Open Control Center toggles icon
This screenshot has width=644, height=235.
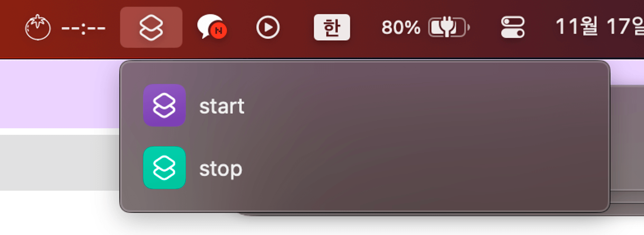coord(513,27)
